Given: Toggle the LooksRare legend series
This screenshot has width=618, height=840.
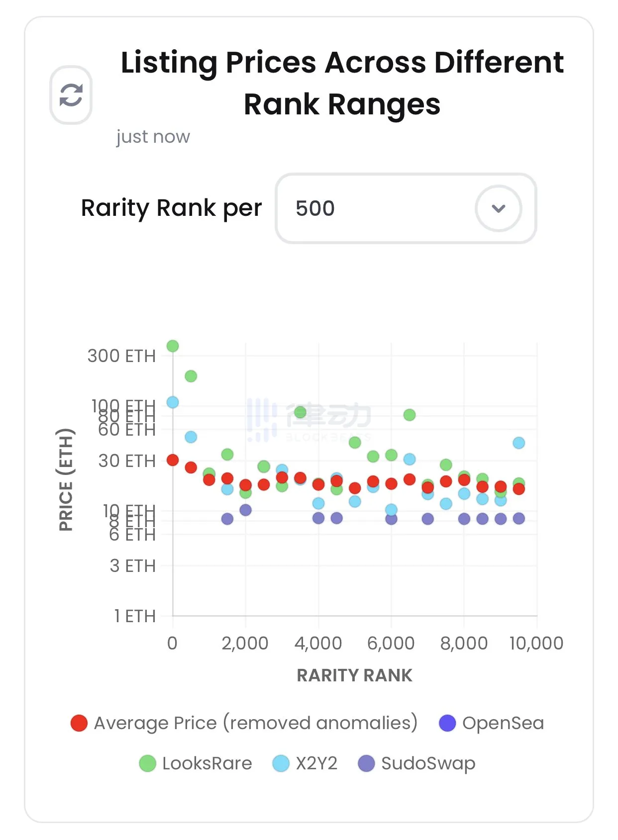Looking at the screenshot, I should (x=196, y=763).
